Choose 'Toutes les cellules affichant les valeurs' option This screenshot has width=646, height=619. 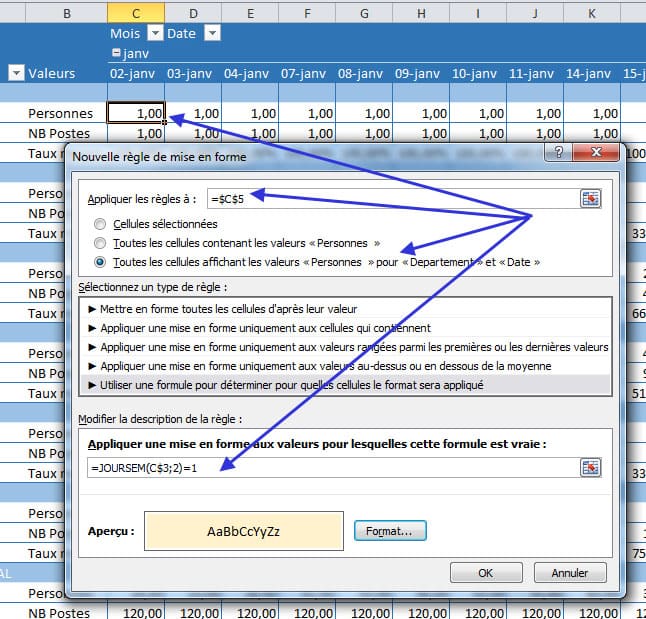coord(100,262)
